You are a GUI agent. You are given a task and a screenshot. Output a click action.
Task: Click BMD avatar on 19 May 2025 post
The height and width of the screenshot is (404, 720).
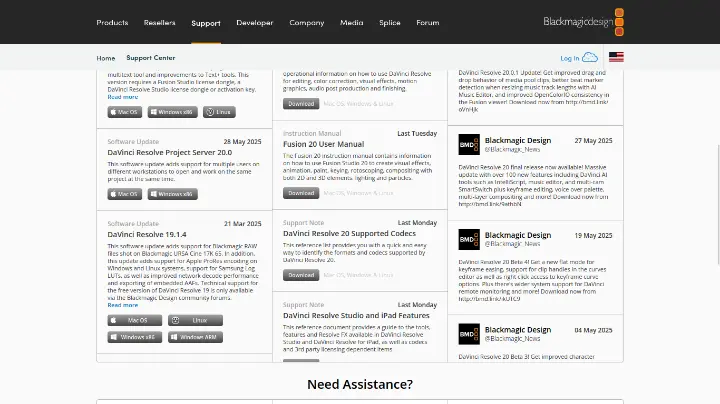(x=469, y=239)
